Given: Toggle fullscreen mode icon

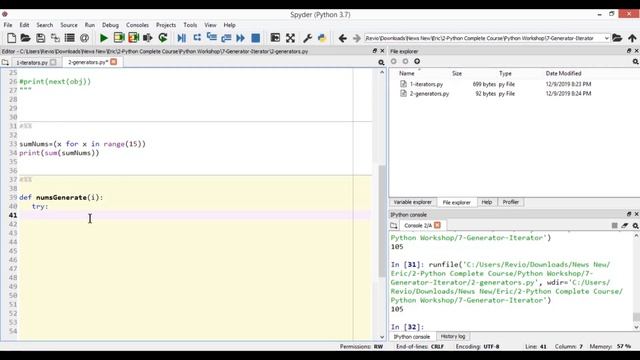Looking at the screenshot, I should click(290, 38).
